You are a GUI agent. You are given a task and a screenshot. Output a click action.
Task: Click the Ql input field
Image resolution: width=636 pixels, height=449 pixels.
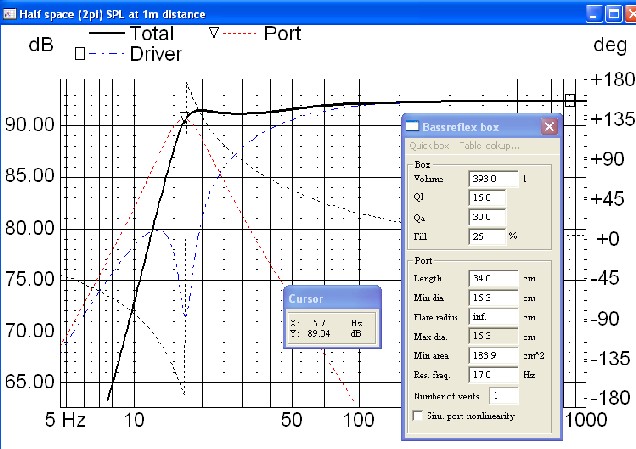(x=487, y=198)
